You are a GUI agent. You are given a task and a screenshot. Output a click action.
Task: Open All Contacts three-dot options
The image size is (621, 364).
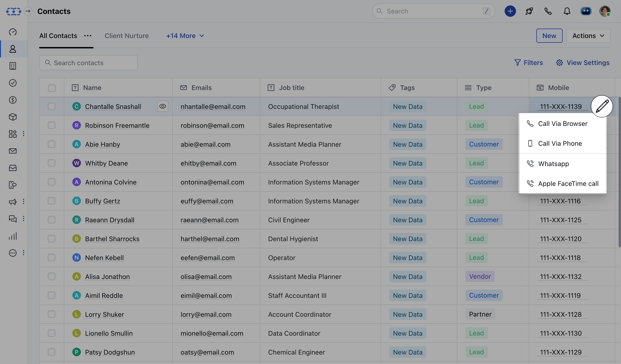click(x=87, y=36)
